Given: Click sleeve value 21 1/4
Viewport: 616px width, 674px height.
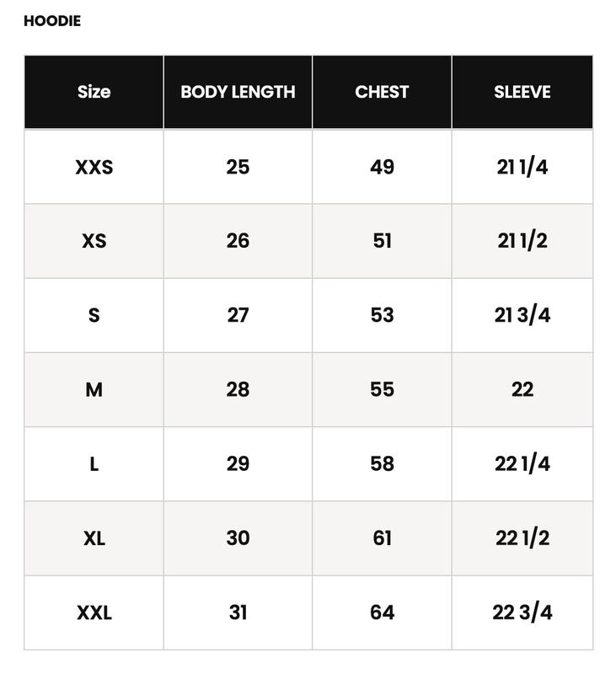Looking at the screenshot, I should point(522,167).
